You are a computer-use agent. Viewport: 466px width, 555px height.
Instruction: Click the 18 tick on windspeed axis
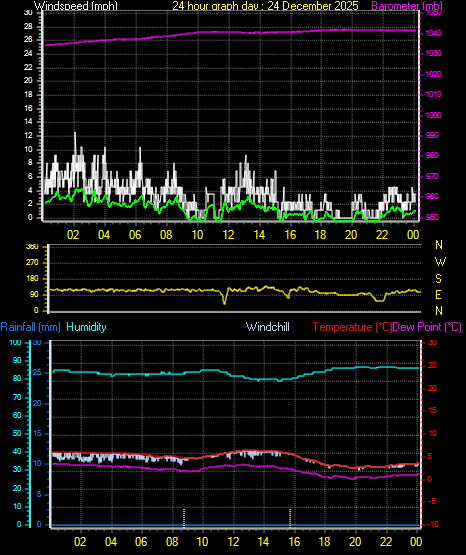[x=28, y=95]
